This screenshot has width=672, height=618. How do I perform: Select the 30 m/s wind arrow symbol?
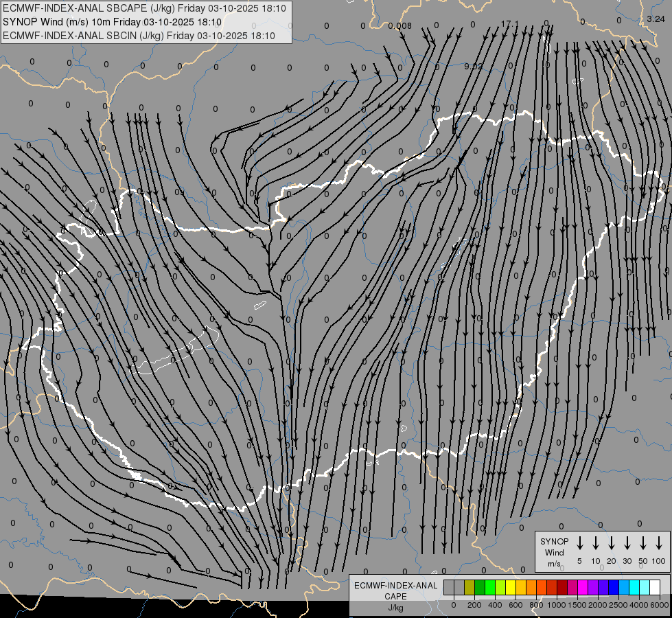pyautogui.click(x=627, y=543)
